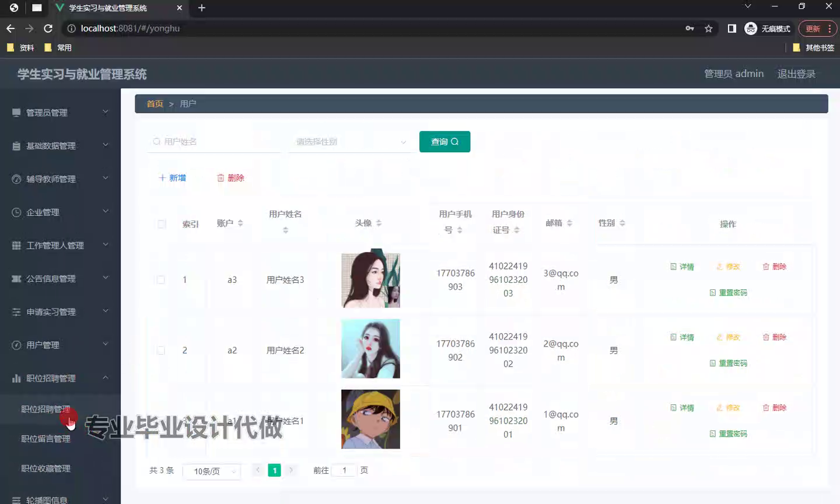Sort by 用户手机号 column arrows

point(460,230)
